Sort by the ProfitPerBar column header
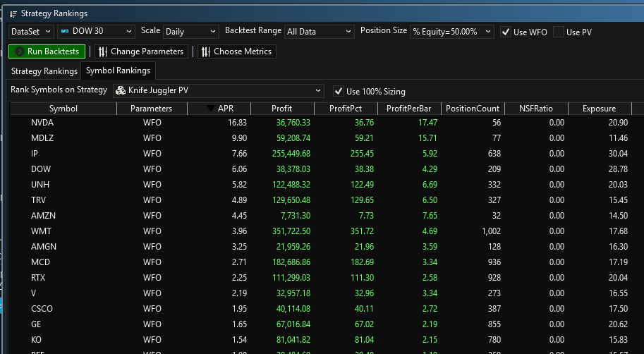This screenshot has height=354, width=644. pos(409,109)
